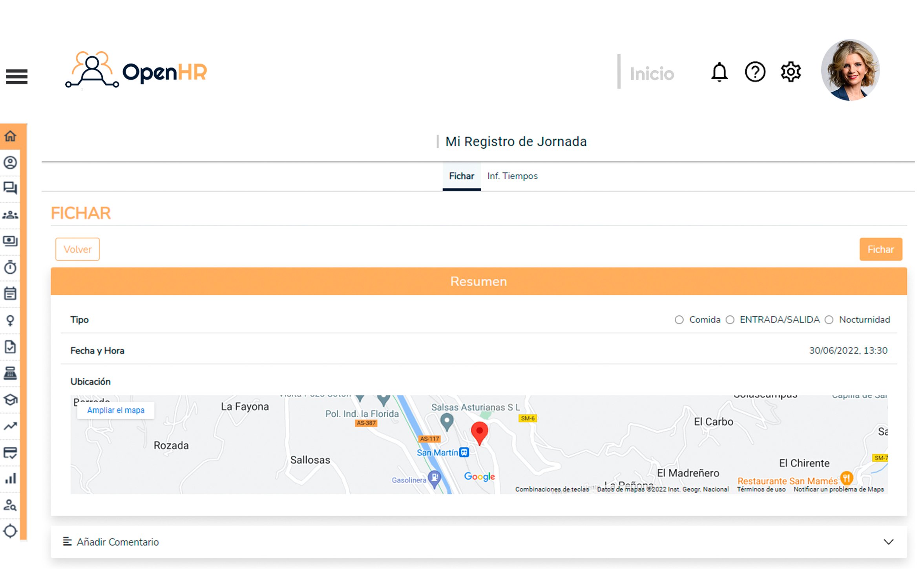This screenshot has height=573, width=924.
Task: Select the Comida radio option
Action: coord(679,320)
